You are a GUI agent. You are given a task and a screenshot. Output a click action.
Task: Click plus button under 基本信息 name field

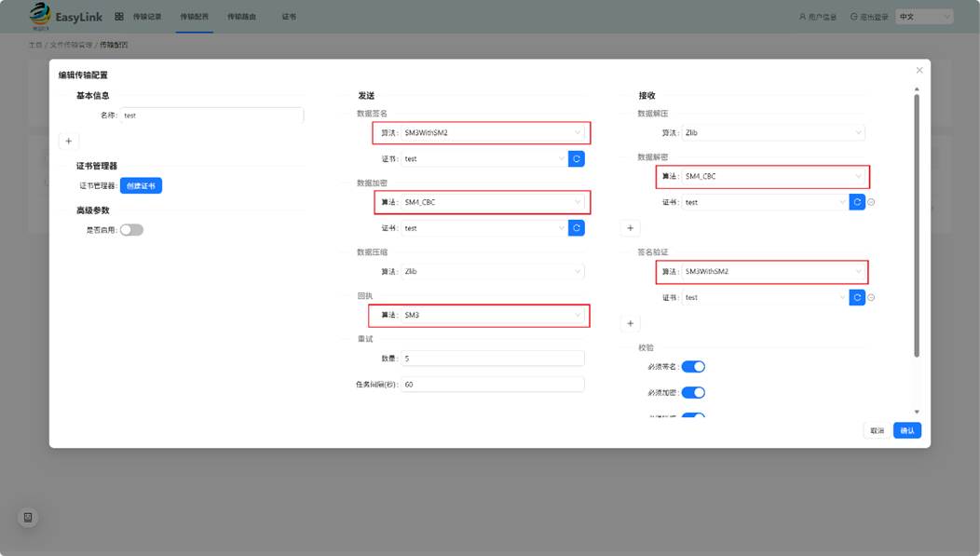click(68, 141)
